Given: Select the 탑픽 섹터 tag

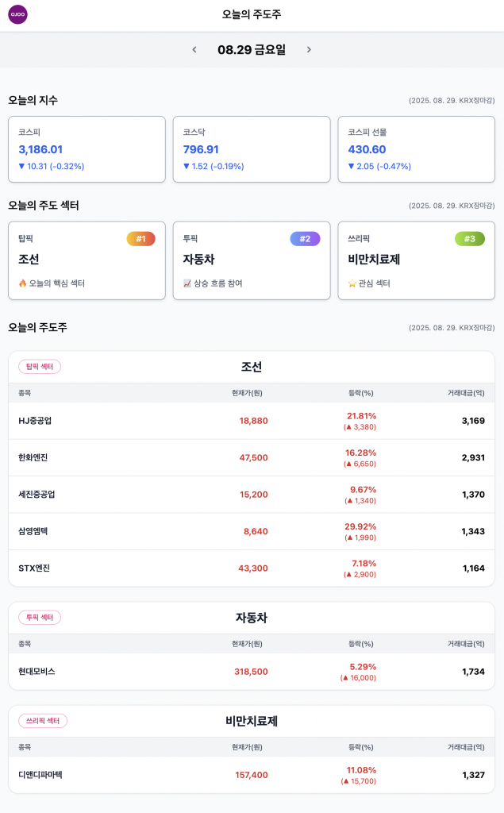Looking at the screenshot, I should (40, 367).
